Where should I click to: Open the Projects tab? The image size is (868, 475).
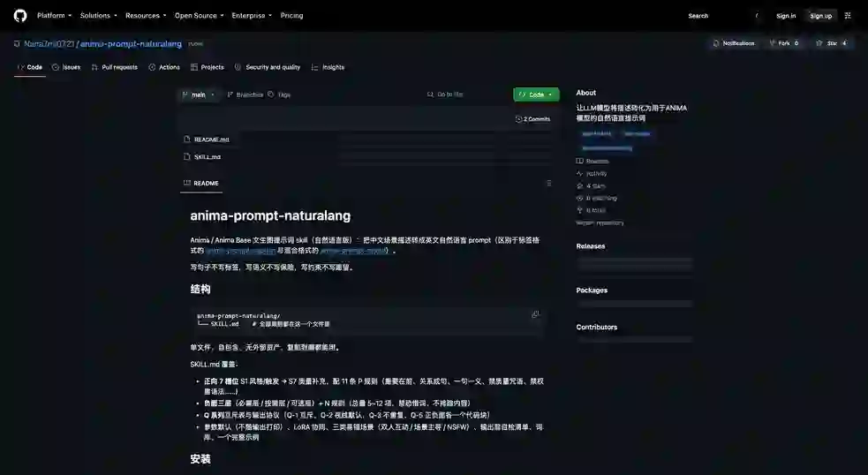207,67
